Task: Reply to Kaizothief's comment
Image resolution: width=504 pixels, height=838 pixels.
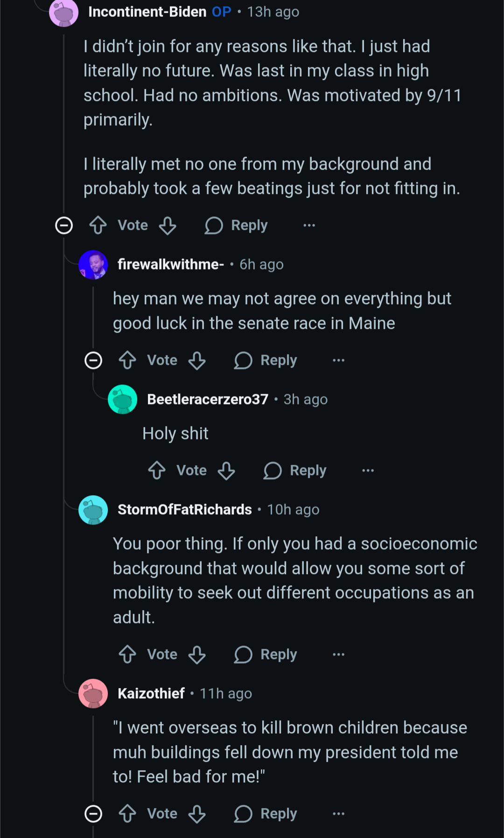Action: coord(266,814)
